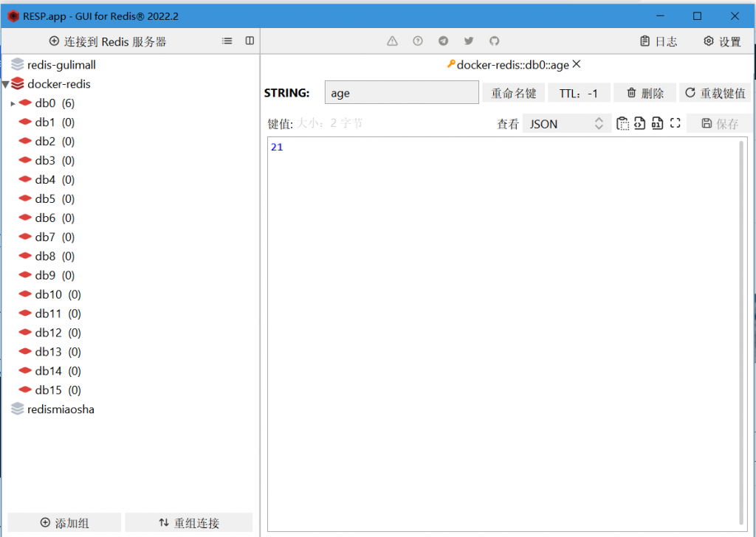756x537 pixels.
Task: Open the 设置 settings menu
Action: tap(722, 41)
